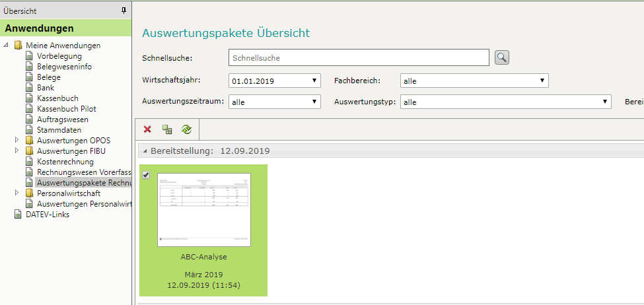Uncheck the ABC-Analyse package checkbox
Screen dimensions: 644x305
tap(146, 176)
